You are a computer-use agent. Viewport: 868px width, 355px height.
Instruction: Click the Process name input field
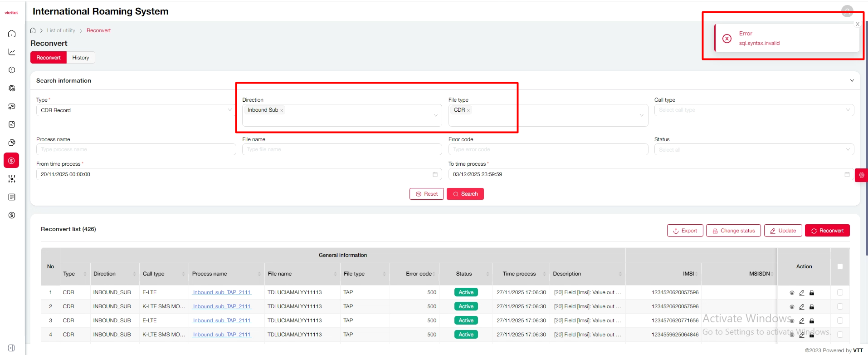[136, 149]
